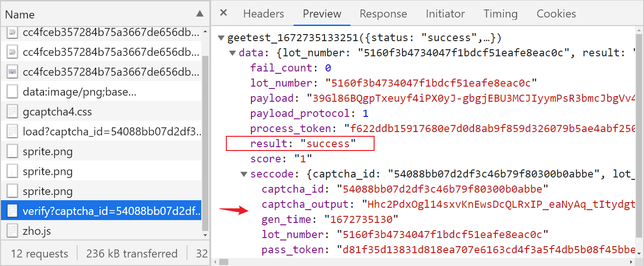The height and width of the screenshot is (266, 644).
Task: Click the verify?captcha_id request icon
Action: (12, 211)
